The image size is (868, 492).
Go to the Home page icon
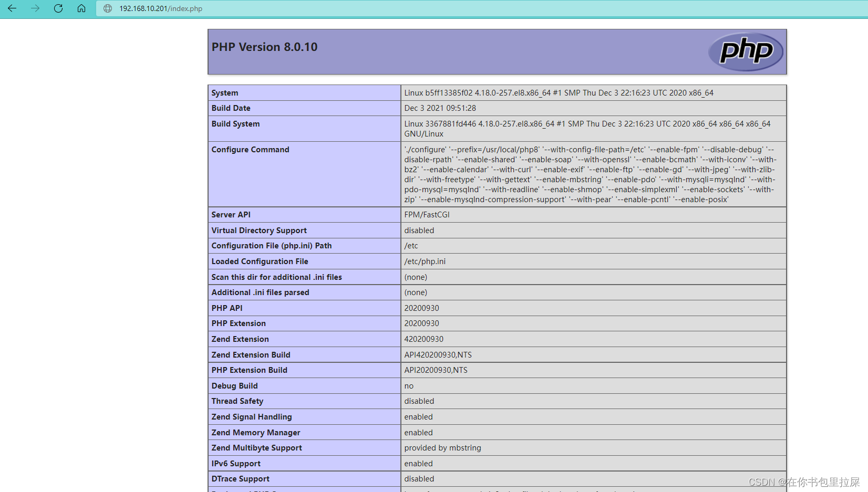tap(81, 8)
